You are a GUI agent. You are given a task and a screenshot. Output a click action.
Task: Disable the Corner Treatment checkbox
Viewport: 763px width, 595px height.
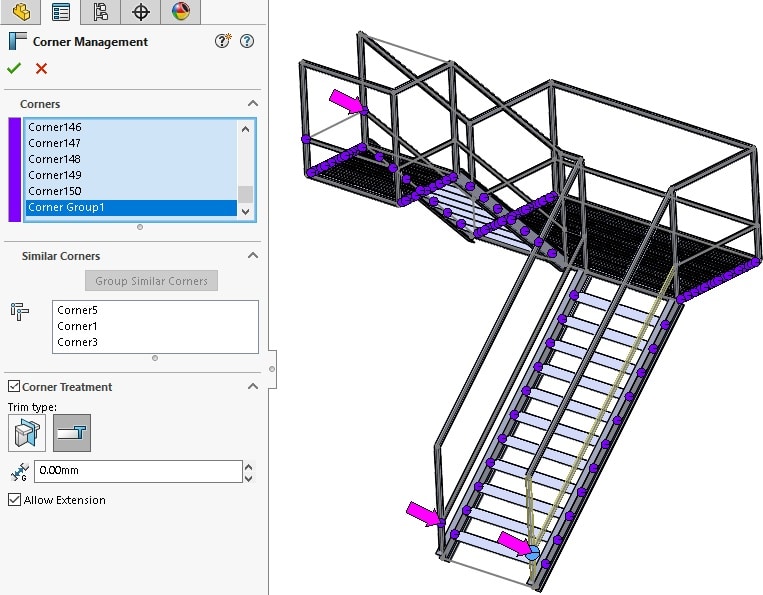(14, 387)
